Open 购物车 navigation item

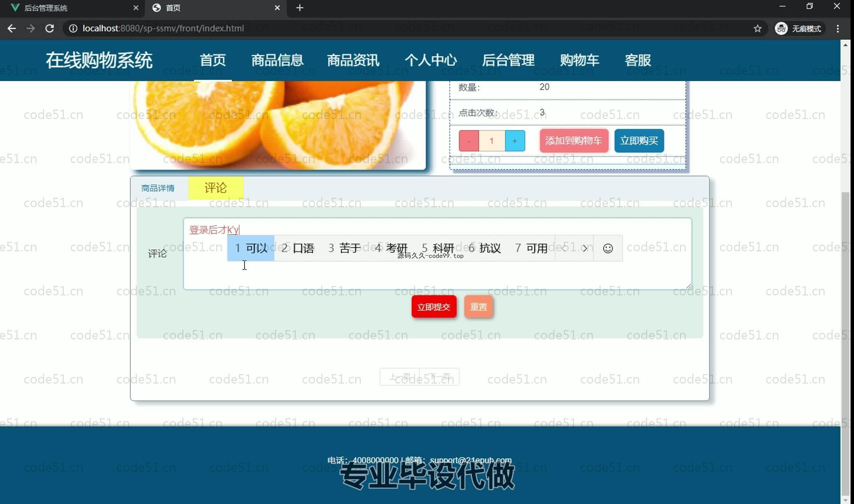[x=580, y=60]
